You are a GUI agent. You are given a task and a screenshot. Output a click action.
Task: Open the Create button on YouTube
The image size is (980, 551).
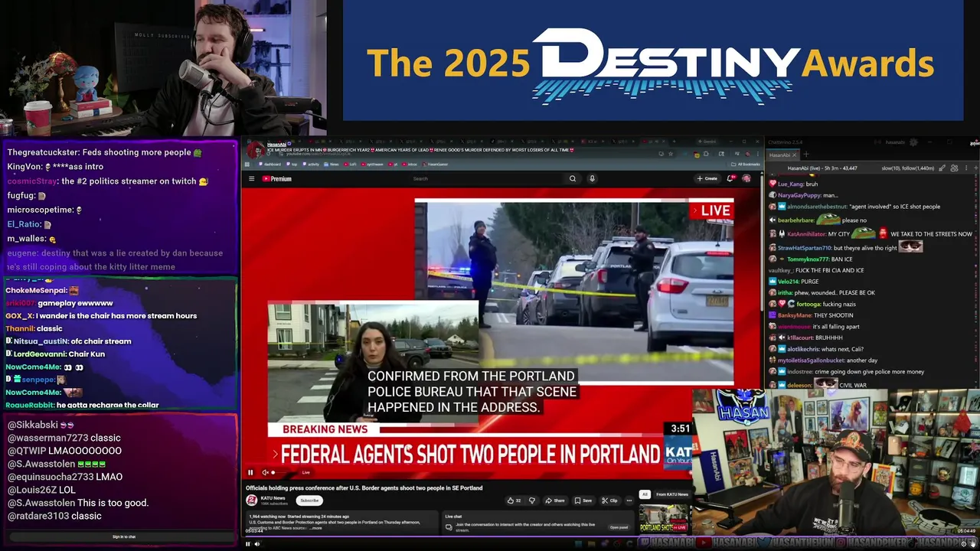707,178
